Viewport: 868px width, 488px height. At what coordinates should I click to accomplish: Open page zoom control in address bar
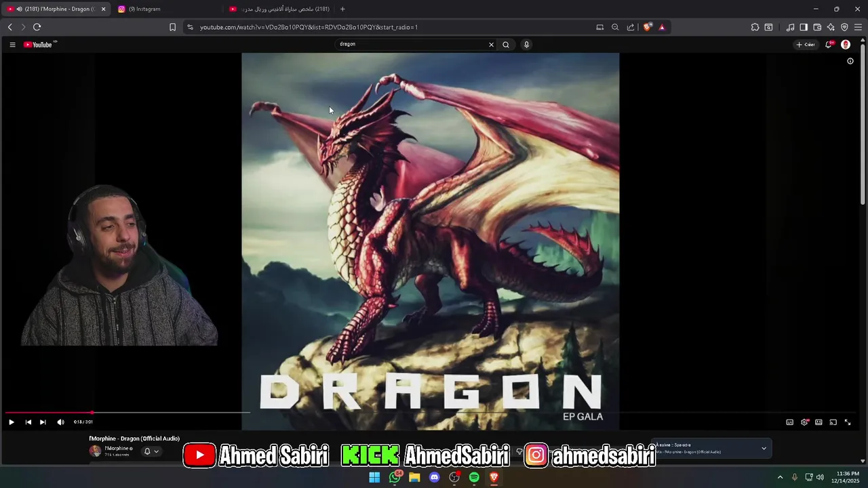click(615, 27)
